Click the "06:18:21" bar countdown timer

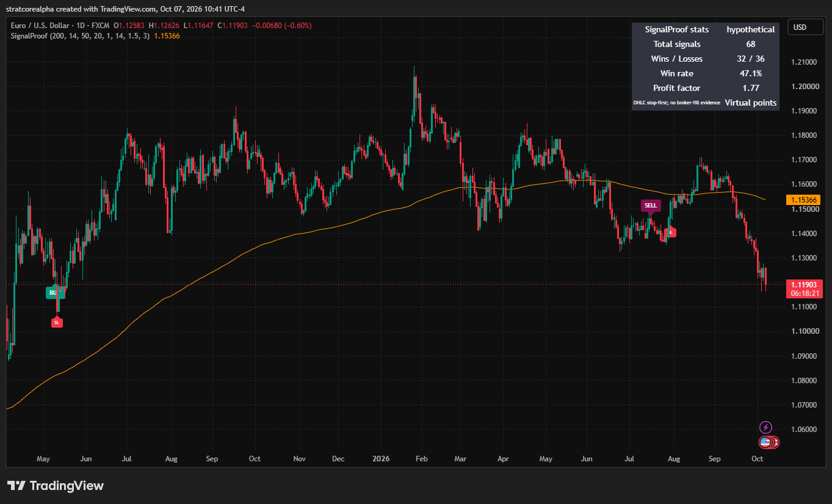[x=804, y=293]
